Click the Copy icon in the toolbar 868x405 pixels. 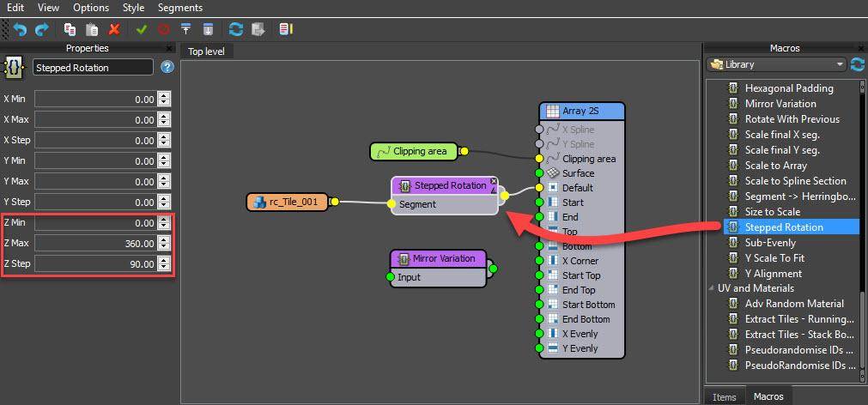tap(70, 29)
